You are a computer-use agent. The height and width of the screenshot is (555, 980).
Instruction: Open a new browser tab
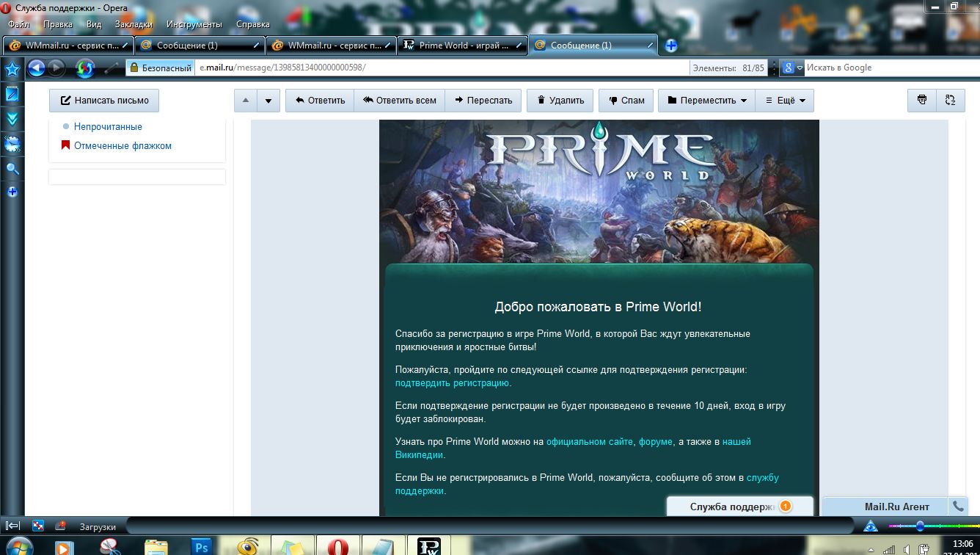tap(670, 46)
